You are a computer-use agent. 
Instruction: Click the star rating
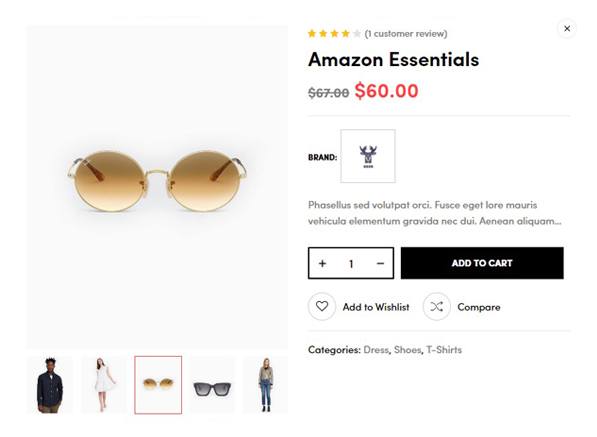pyautogui.click(x=334, y=34)
